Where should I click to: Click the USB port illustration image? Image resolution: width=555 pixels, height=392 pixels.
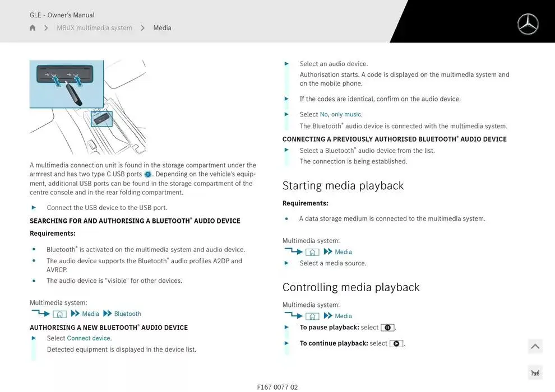click(x=87, y=107)
